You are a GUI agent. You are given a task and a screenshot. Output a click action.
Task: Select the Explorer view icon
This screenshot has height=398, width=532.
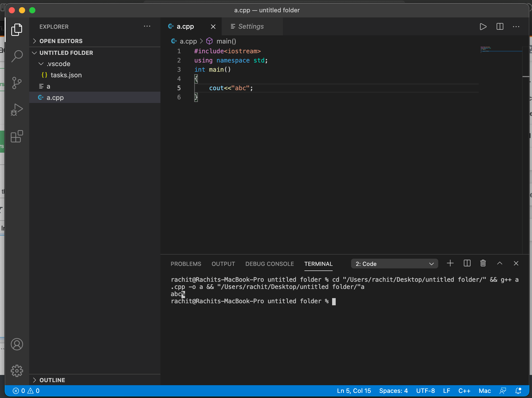(x=17, y=30)
